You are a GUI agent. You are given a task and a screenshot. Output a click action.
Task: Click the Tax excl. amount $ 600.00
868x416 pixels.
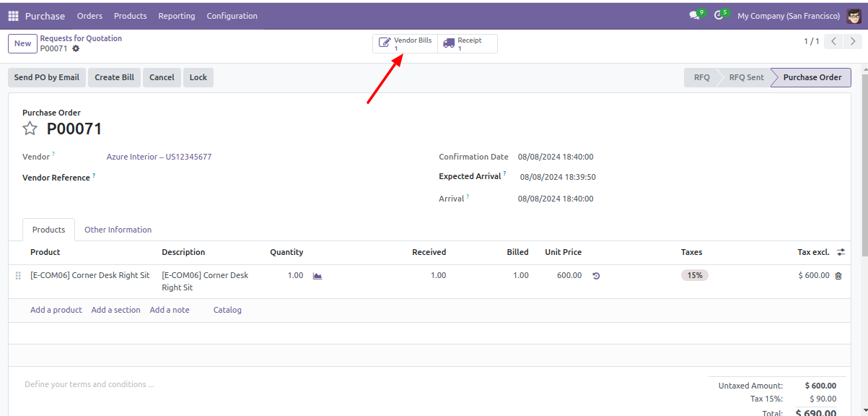click(x=814, y=275)
